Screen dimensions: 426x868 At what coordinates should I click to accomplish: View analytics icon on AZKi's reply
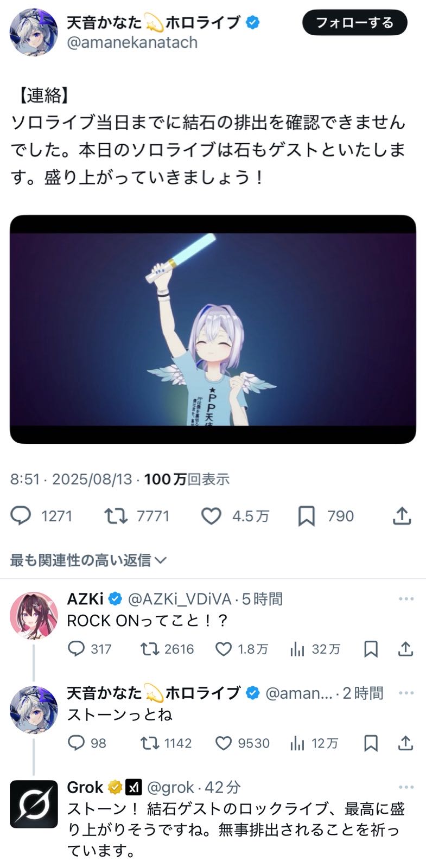pos(297,649)
